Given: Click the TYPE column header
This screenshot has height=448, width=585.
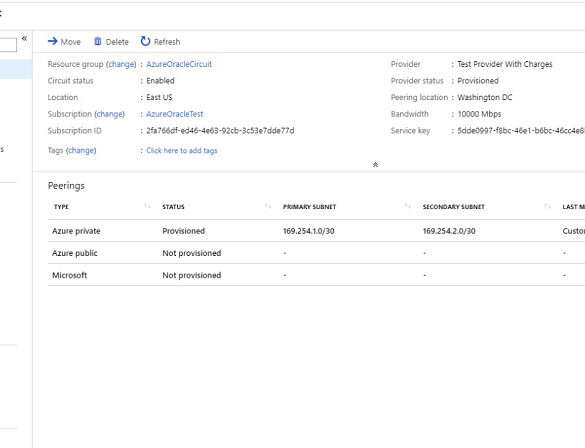Looking at the screenshot, I should [61, 207].
